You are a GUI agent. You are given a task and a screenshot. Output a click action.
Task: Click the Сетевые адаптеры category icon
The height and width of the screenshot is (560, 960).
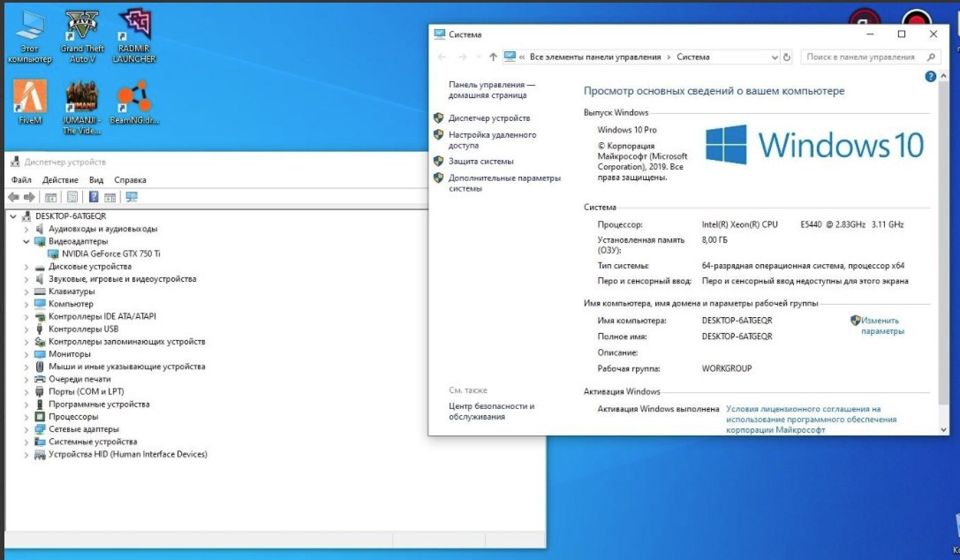point(40,429)
